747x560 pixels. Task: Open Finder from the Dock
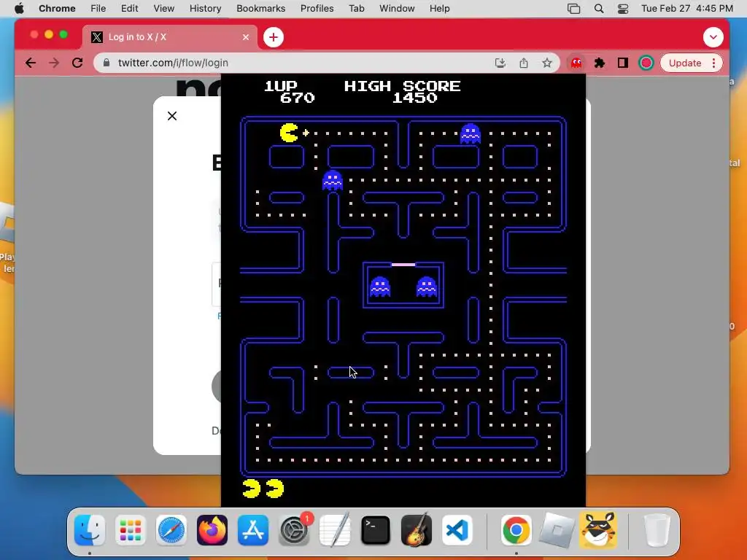coord(90,530)
